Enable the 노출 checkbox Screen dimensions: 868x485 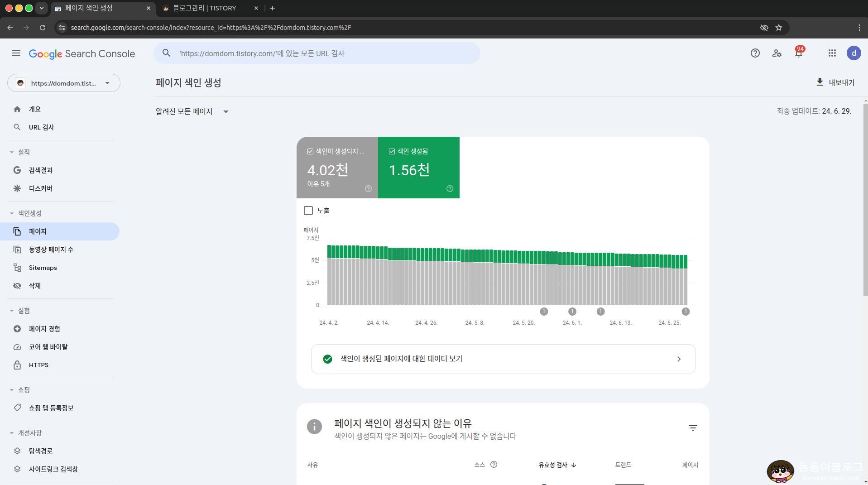click(308, 211)
